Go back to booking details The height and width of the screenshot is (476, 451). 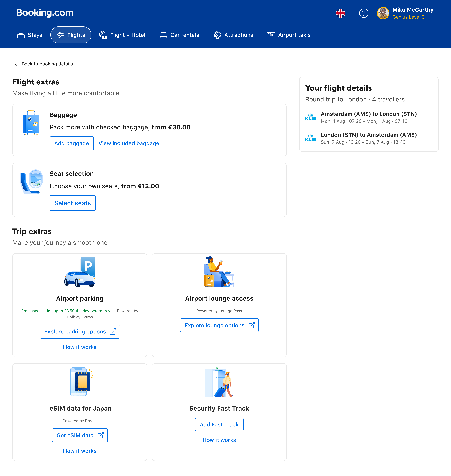pyautogui.click(x=43, y=64)
